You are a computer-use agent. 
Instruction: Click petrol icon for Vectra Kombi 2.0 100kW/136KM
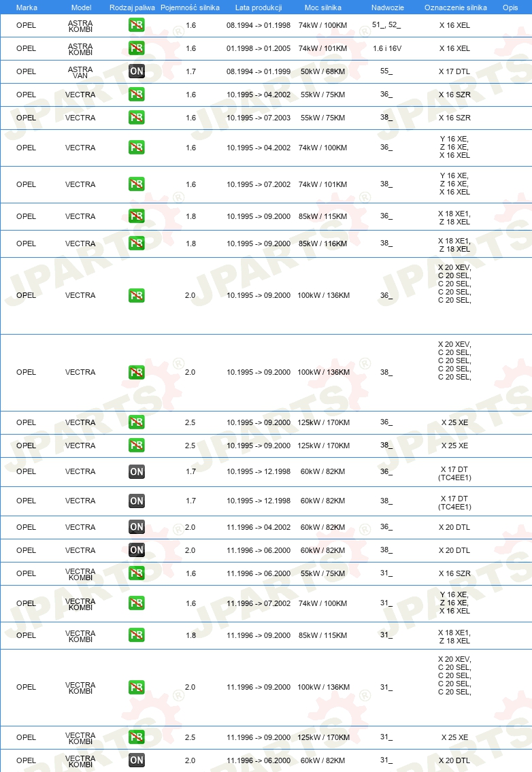pos(137,687)
